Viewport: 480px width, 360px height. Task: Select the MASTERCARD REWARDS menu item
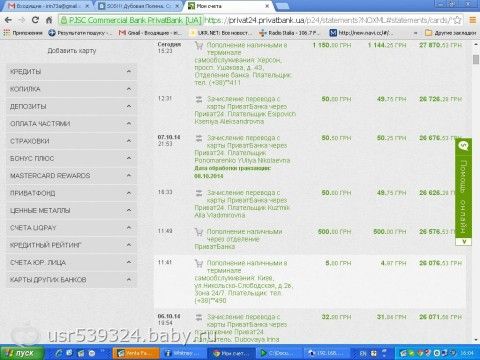71,176
